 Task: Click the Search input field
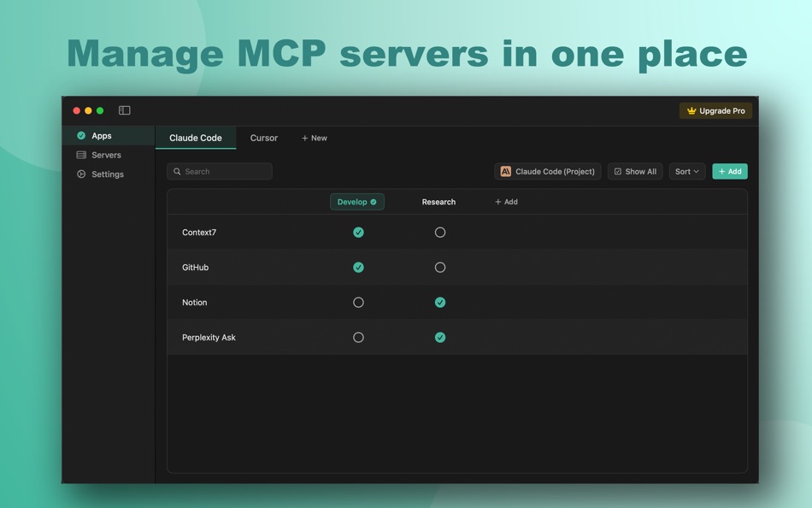pos(220,172)
